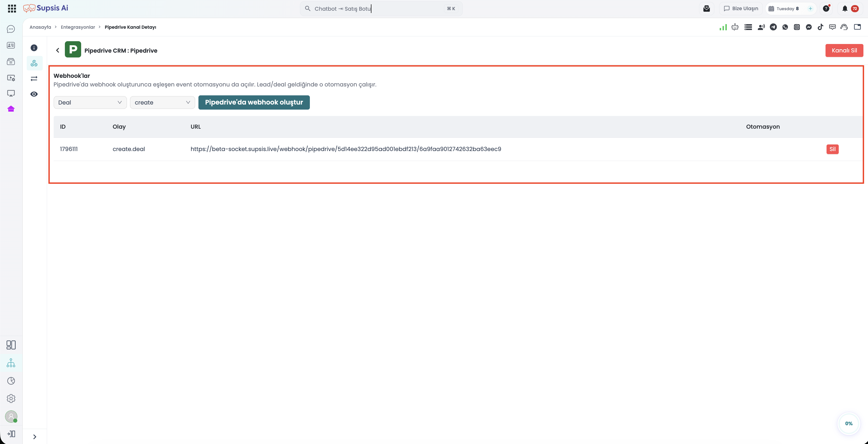
Task: Click the user avatar profile icon
Action: coord(11,416)
